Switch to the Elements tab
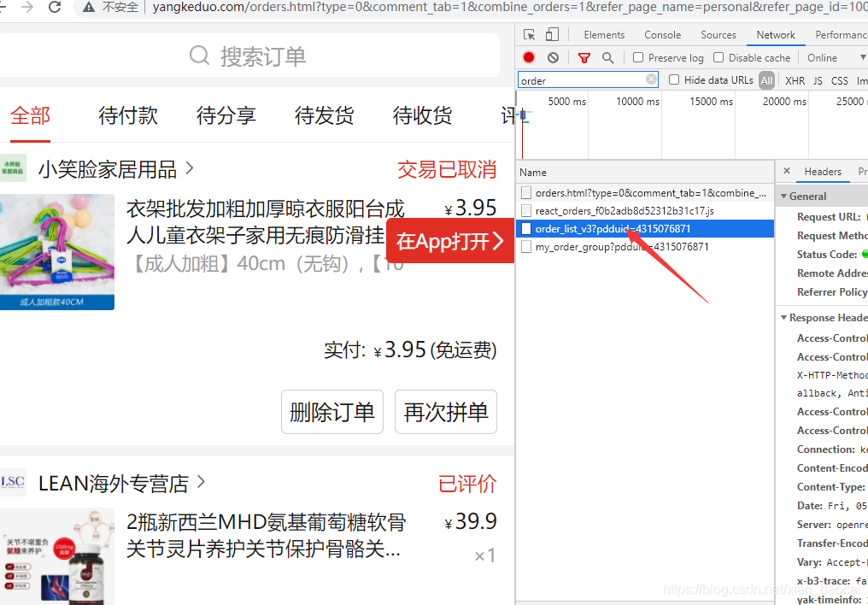Image resolution: width=868 pixels, height=605 pixels. coord(604,35)
